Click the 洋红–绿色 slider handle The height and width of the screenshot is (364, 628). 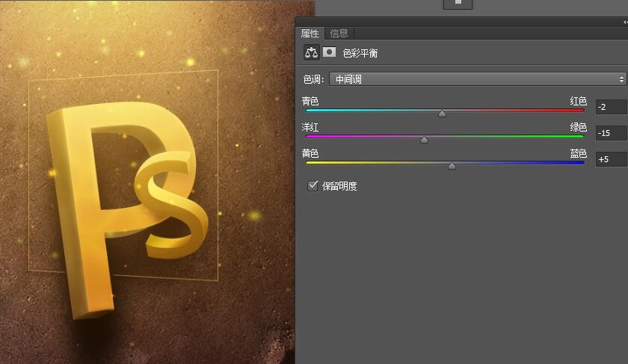coord(424,140)
